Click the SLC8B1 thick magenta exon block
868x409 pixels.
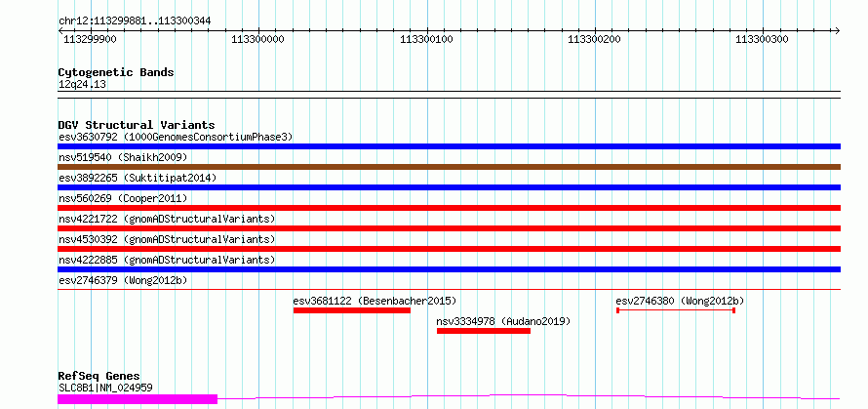point(138,399)
